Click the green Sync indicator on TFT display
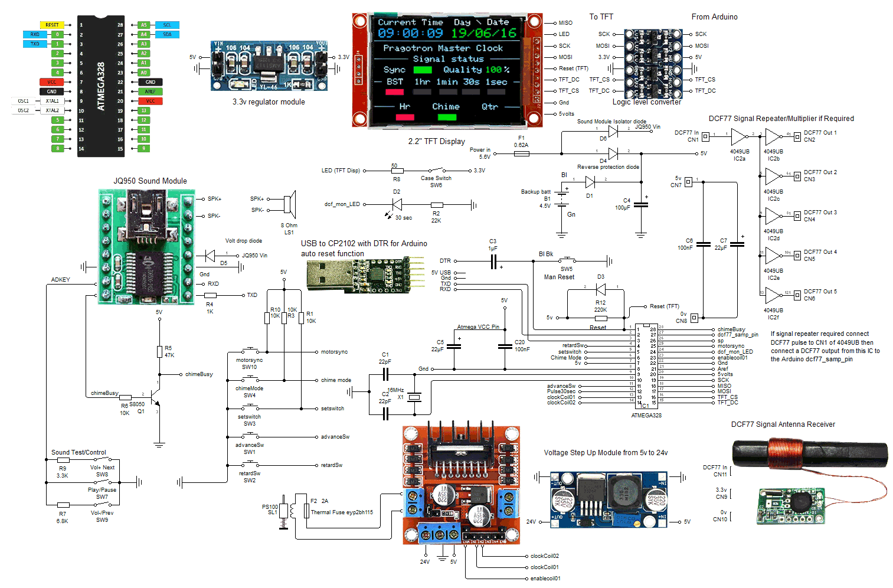Screen dimensions: 893x588 point(422,70)
